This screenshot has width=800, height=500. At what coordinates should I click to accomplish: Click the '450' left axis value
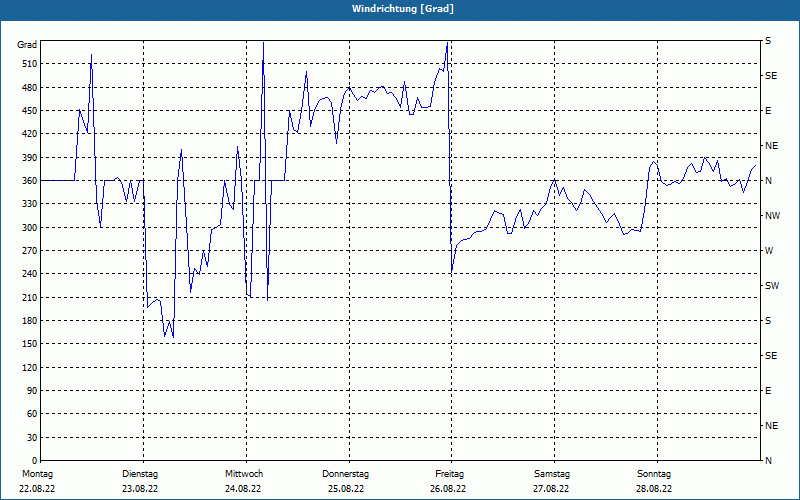[30, 111]
